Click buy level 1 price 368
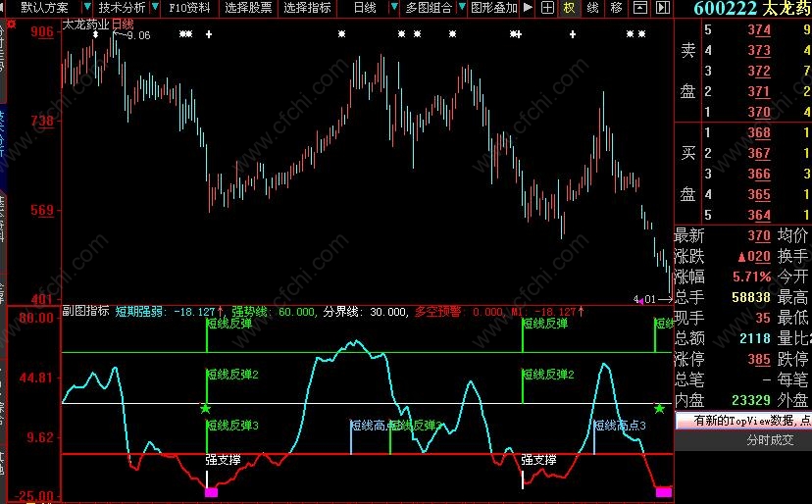 pos(759,132)
